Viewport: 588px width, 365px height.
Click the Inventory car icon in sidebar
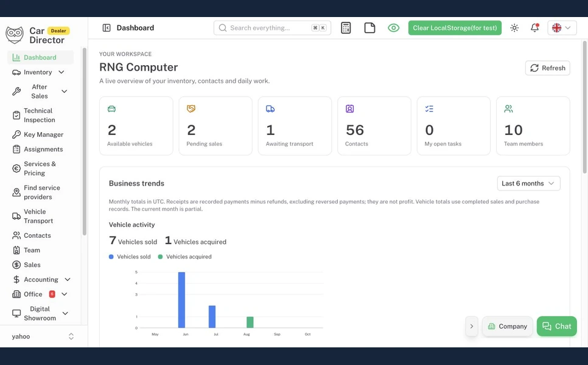(x=16, y=72)
